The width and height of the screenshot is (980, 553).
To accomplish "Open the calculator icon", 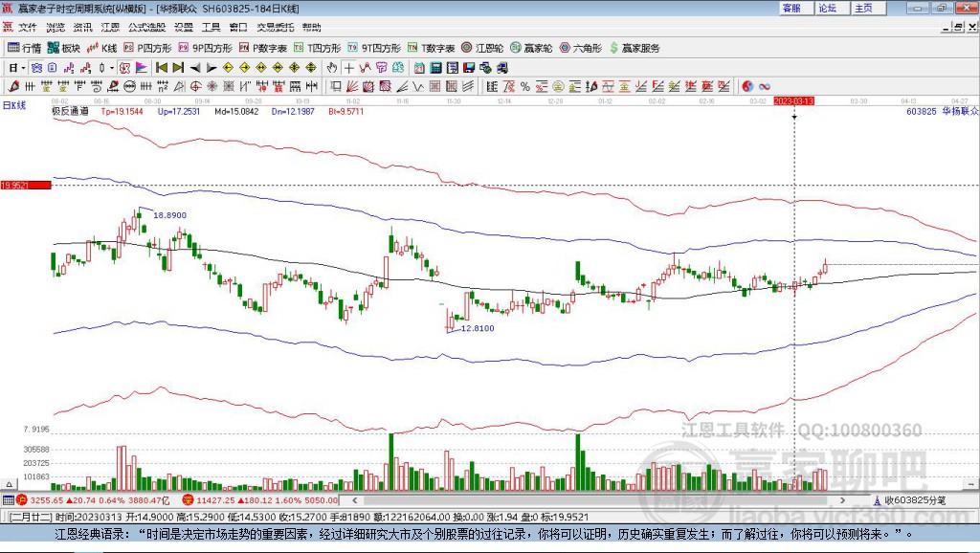I will point(435,68).
